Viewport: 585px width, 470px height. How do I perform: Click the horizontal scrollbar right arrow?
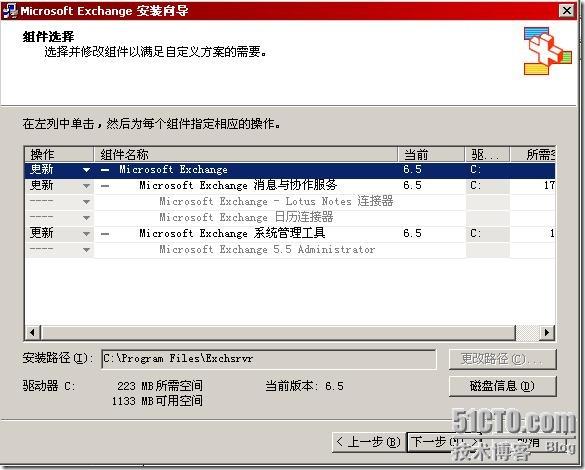[547, 332]
